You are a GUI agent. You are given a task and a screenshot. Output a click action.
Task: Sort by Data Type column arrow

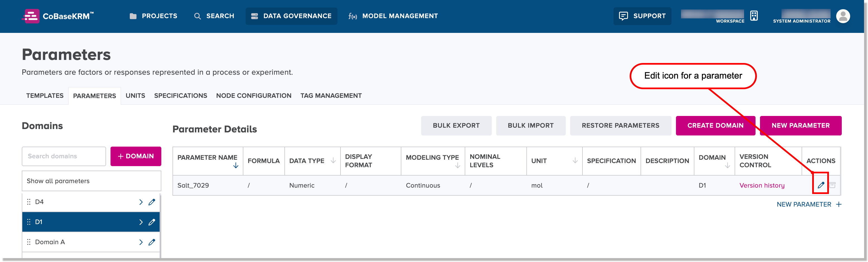click(x=333, y=161)
